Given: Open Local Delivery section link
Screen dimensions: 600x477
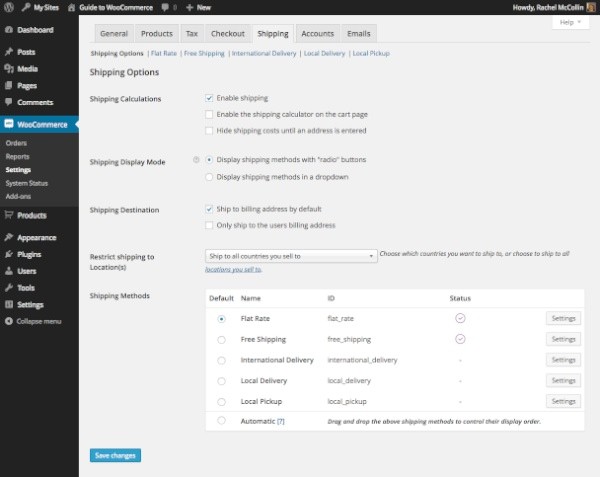Looking at the screenshot, I should tap(324, 53).
